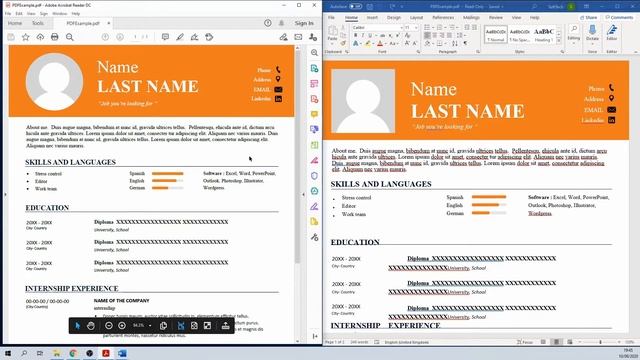This screenshot has height=360, width=640.
Task: Click the print icon in Acrobat toolbar
Action: tap(55, 37)
